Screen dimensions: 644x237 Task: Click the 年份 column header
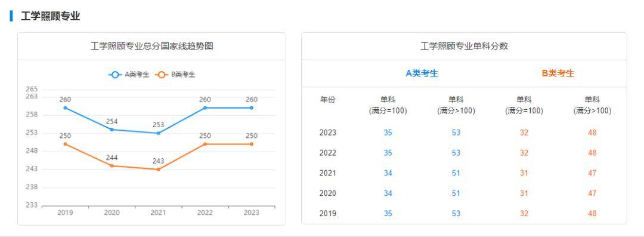tap(327, 100)
